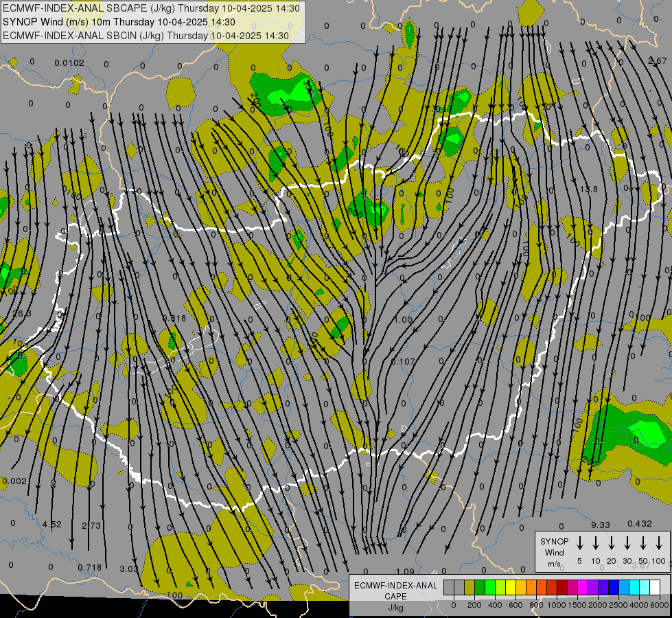Click the map value 9.33
Image resolution: width=672 pixels, height=618 pixels.
(x=601, y=525)
